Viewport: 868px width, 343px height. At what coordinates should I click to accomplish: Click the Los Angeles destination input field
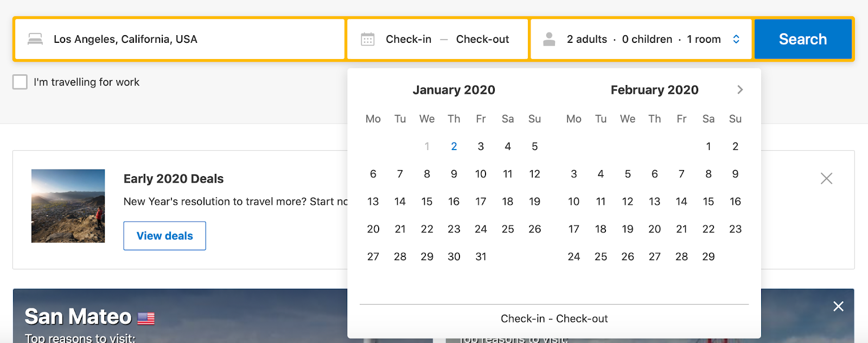click(179, 39)
